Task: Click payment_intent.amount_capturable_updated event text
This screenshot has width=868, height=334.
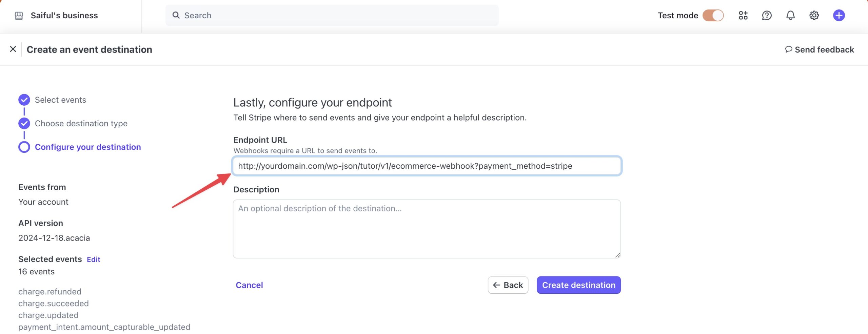Action: (x=104, y=327)
